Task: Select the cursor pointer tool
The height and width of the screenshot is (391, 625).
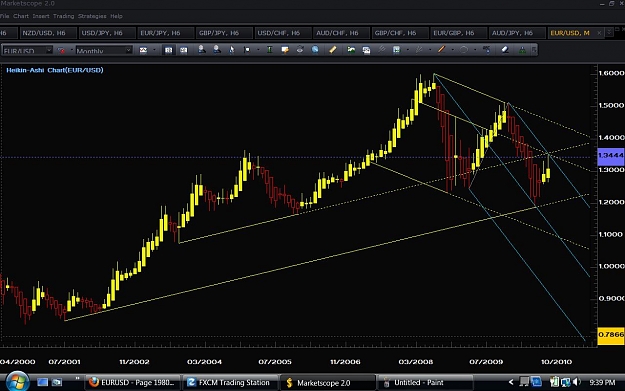Action: (x=232, y=50)
